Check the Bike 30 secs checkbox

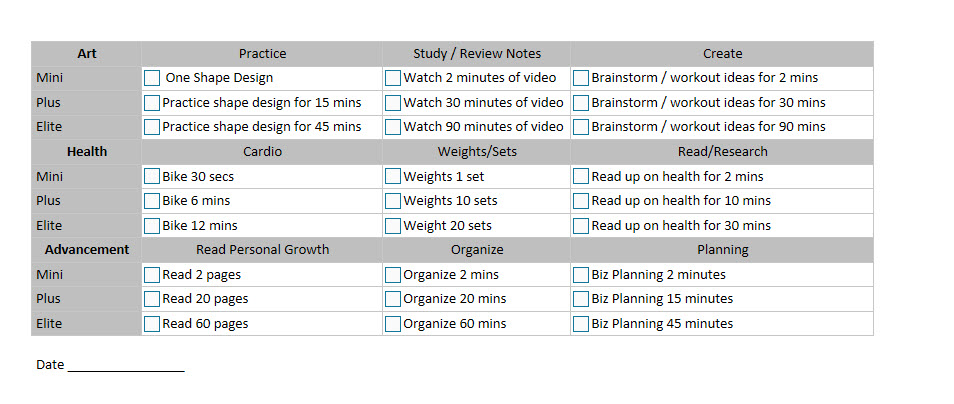[x=152, y=176]
